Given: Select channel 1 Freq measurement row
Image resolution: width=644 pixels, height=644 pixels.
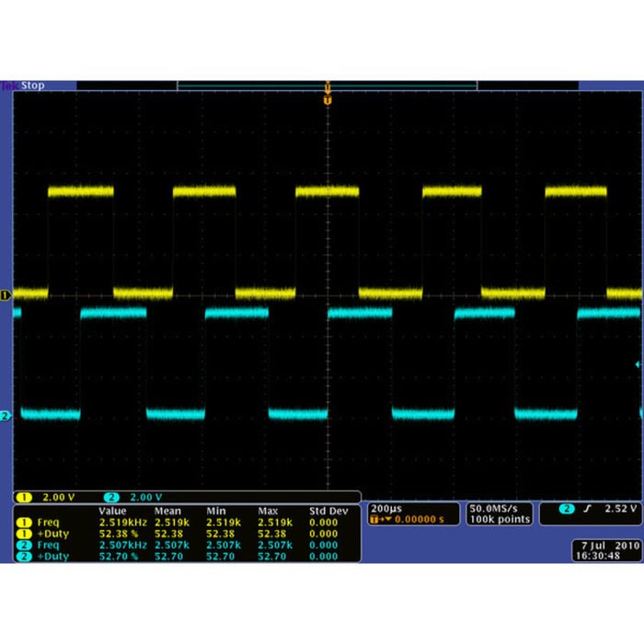Looking at the screenshot, I should pos(55,523).
